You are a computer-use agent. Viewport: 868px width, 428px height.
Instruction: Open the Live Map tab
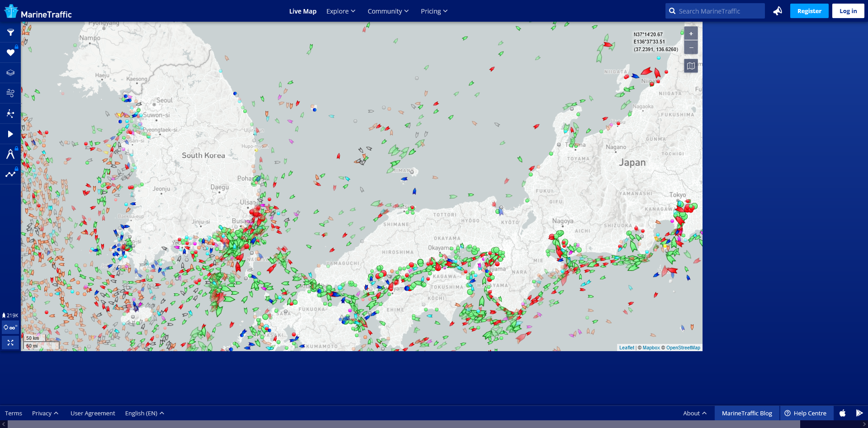(303, 11)
